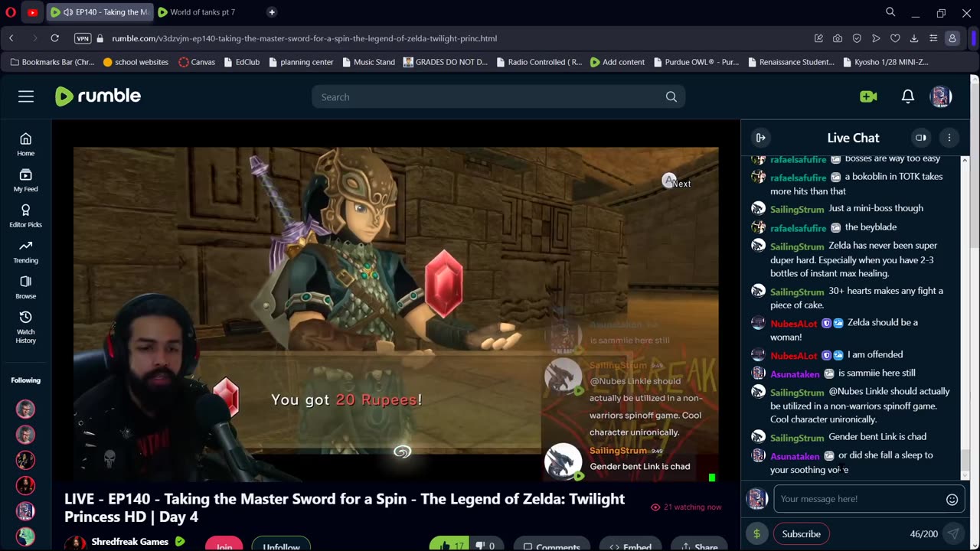Screen dimensions: 980x551
Task: Open ad blocker shield settings
Action: click(857, 38)
